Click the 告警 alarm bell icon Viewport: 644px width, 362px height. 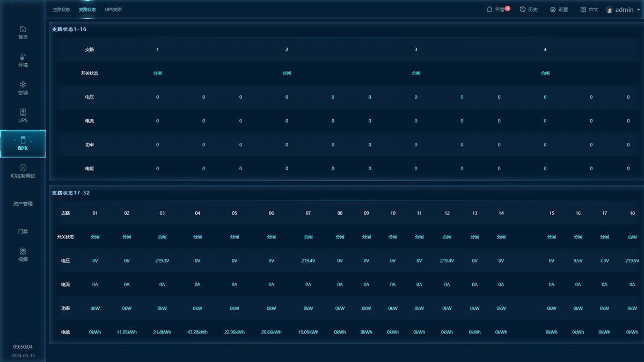click(x=489, y=10)
